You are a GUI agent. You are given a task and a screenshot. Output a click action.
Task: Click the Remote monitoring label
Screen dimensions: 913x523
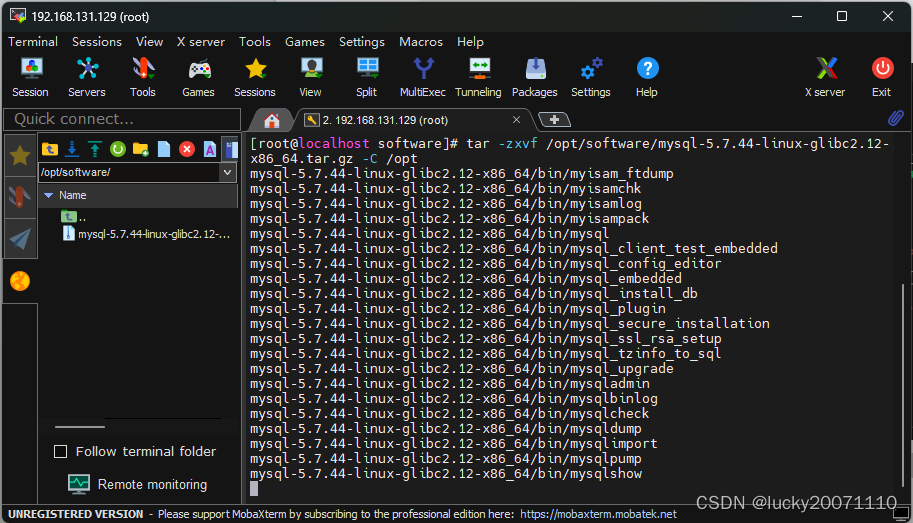point(152,485)
